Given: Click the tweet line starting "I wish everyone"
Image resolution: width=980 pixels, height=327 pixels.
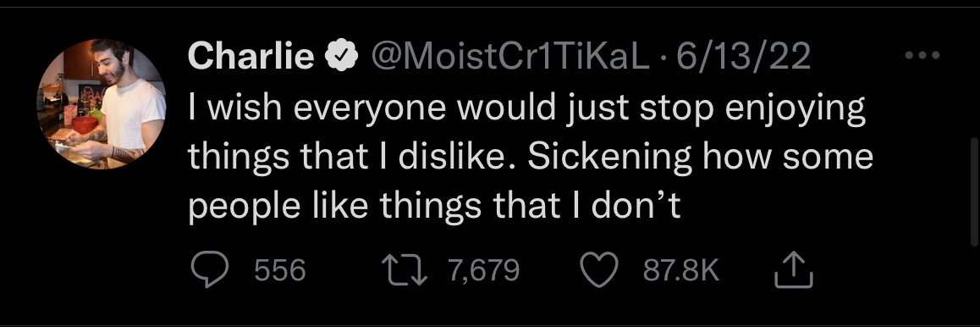Looking at the screenshot, I should pos(527,111).
